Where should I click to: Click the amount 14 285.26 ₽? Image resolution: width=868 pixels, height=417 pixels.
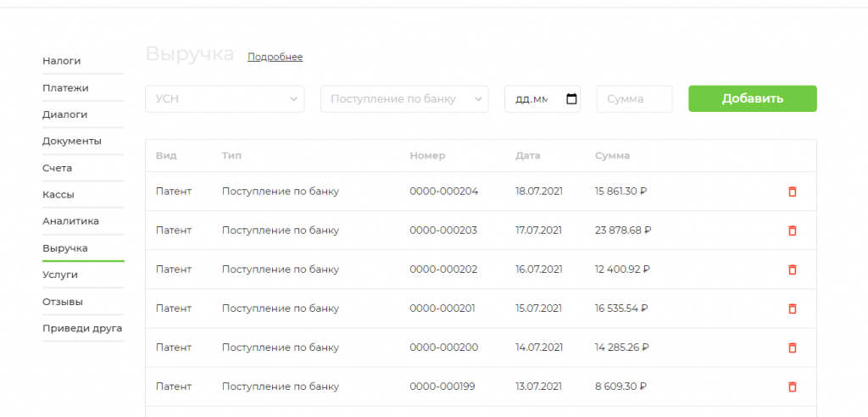coord(622,347)
